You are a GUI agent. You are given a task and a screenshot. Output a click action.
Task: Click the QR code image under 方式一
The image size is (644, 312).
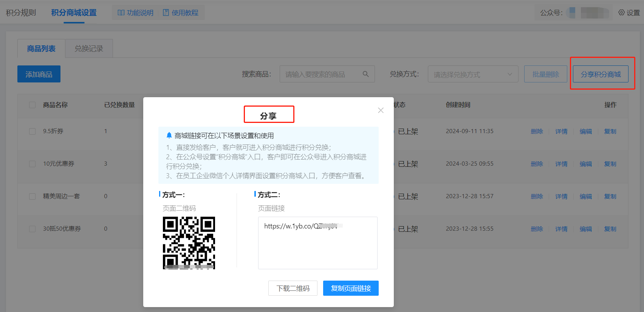point(189,243)
